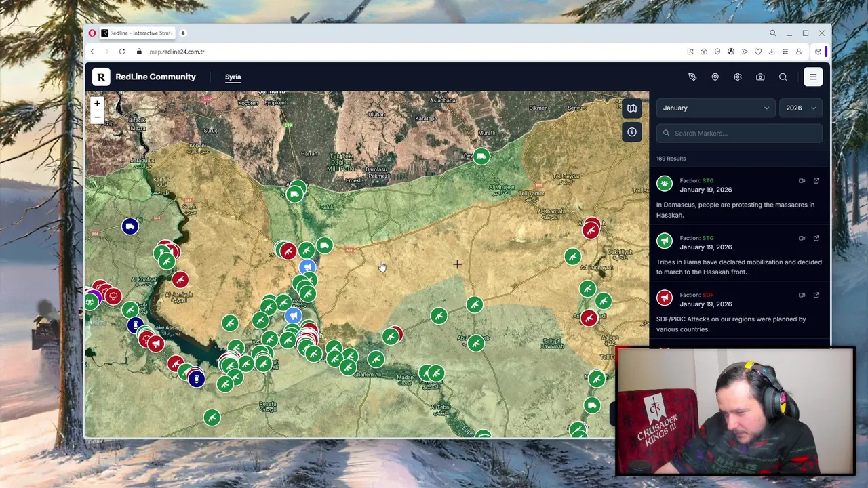Select the Redline browser tab

click(x=137, y=33)
